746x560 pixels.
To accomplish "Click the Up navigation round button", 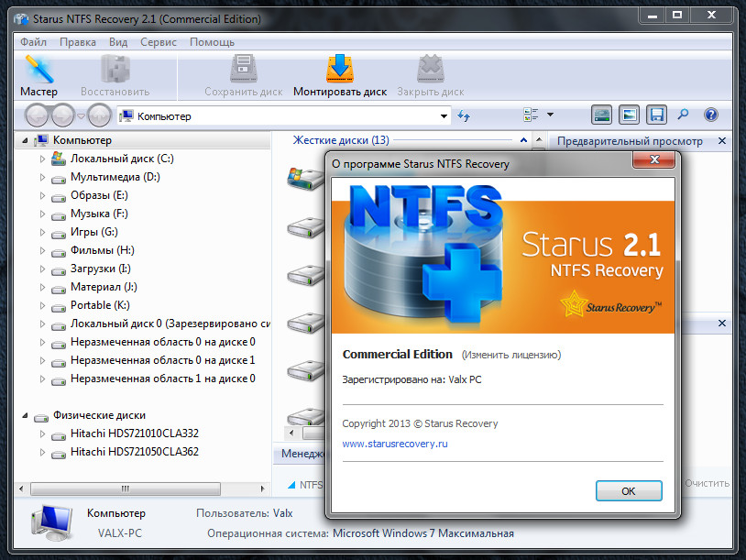I will 99,115.
